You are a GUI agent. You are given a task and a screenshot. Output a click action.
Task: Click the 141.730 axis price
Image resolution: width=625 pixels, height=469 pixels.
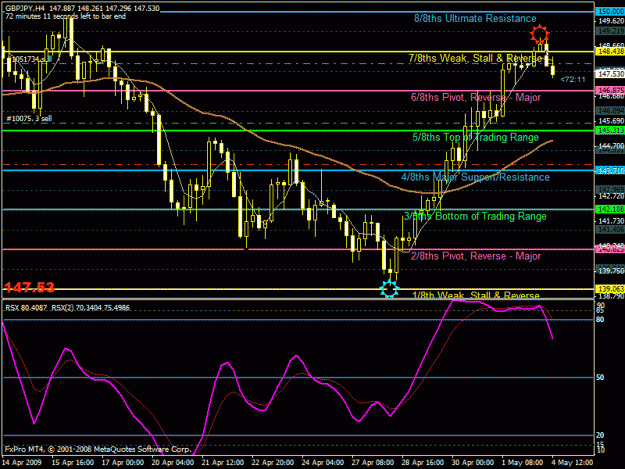point(611,221)
